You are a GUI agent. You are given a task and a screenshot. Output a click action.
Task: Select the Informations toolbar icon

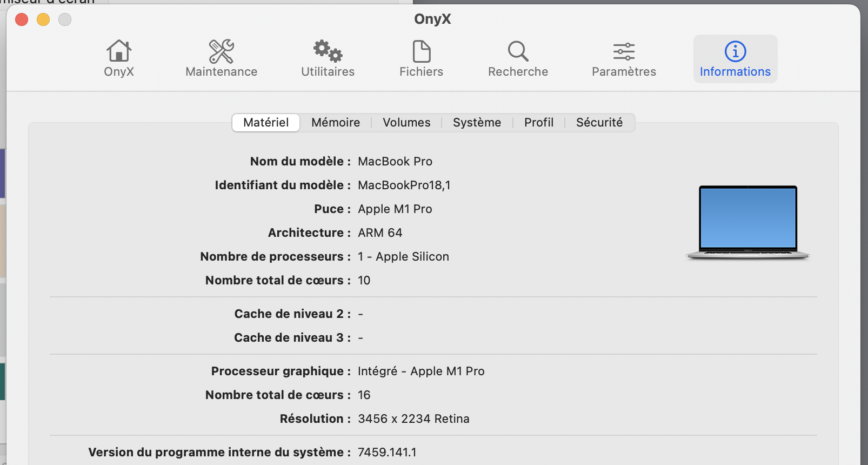[x=735, y=52]
